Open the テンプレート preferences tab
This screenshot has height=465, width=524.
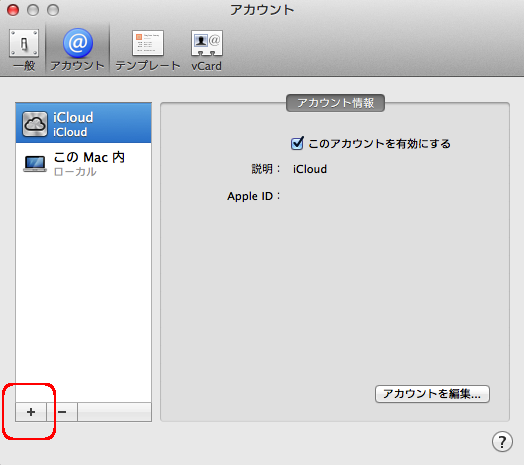(x=148, y=50)
